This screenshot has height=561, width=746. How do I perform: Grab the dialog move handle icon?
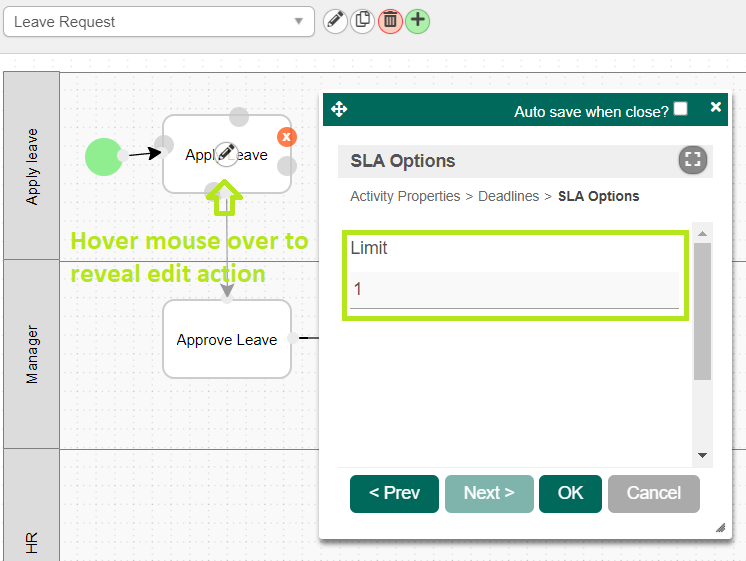coord(339,109)
